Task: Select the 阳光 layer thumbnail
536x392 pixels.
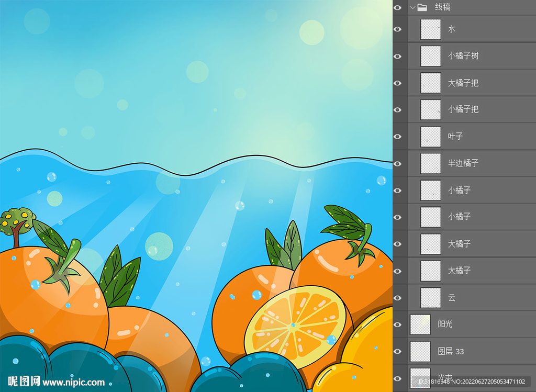Action: point(420,324)
